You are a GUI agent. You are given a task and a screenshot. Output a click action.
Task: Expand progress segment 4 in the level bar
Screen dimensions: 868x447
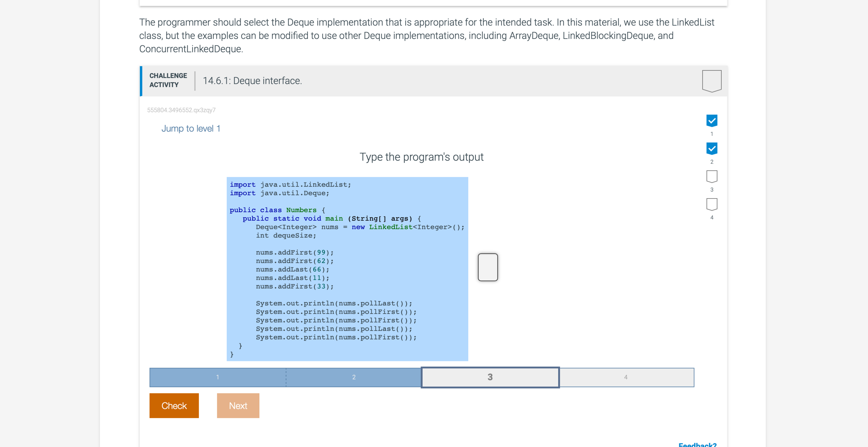(x=626, y=377)
